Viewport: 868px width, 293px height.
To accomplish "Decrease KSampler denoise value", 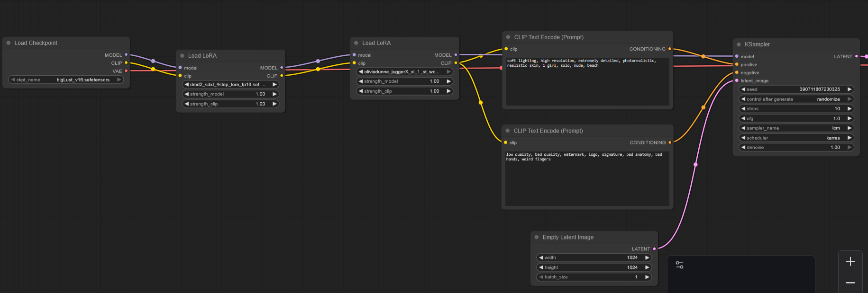I will [743, 147].
